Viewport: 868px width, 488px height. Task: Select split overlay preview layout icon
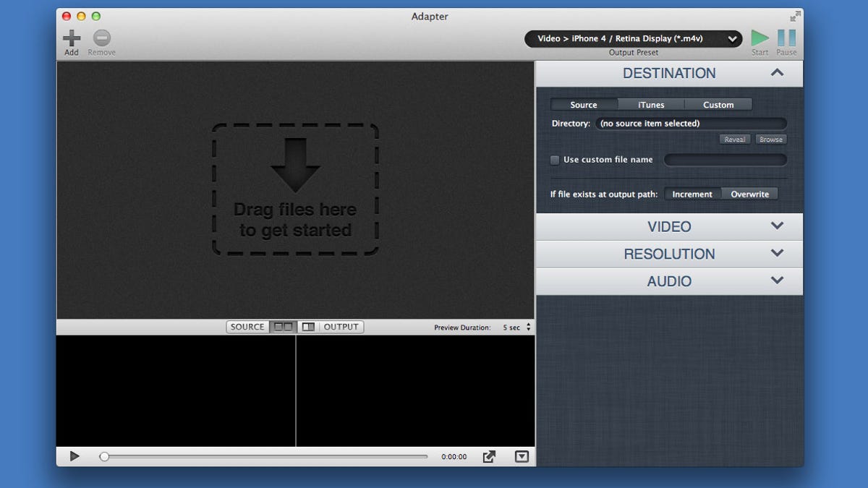coord(308,327)
